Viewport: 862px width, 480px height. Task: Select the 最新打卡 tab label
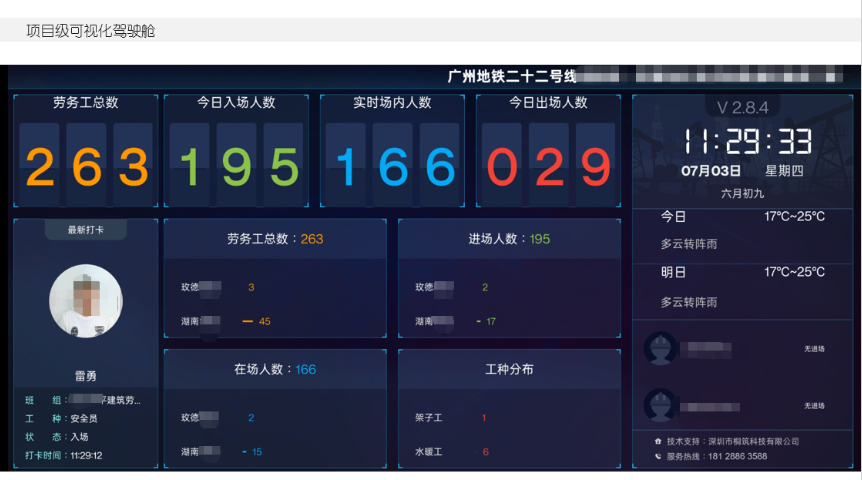point(86,230)
